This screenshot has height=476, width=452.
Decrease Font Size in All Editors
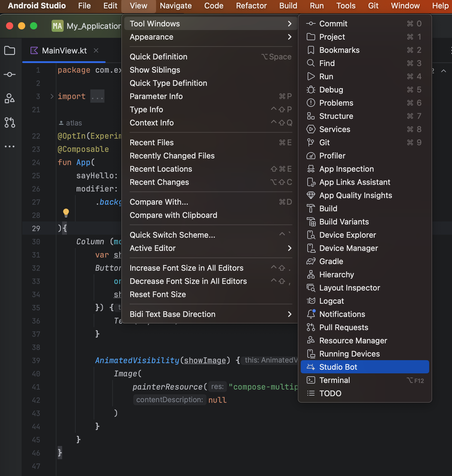pos(211,281)
